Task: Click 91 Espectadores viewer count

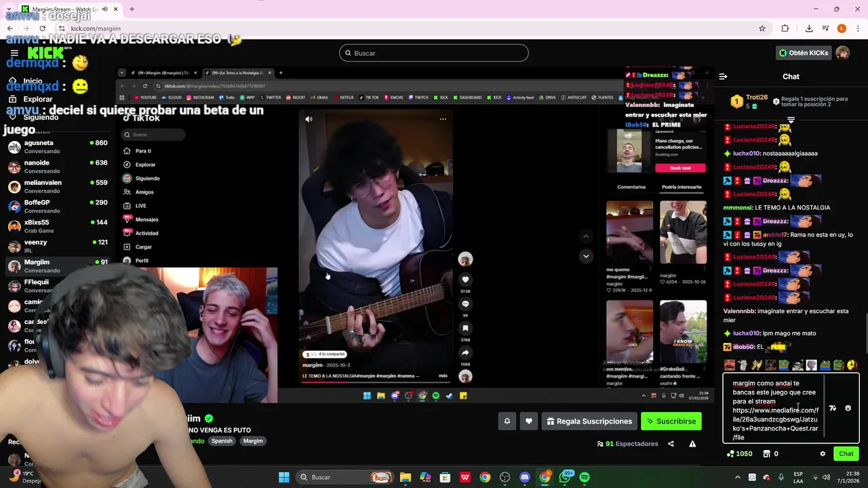Action: coord(627,444)
